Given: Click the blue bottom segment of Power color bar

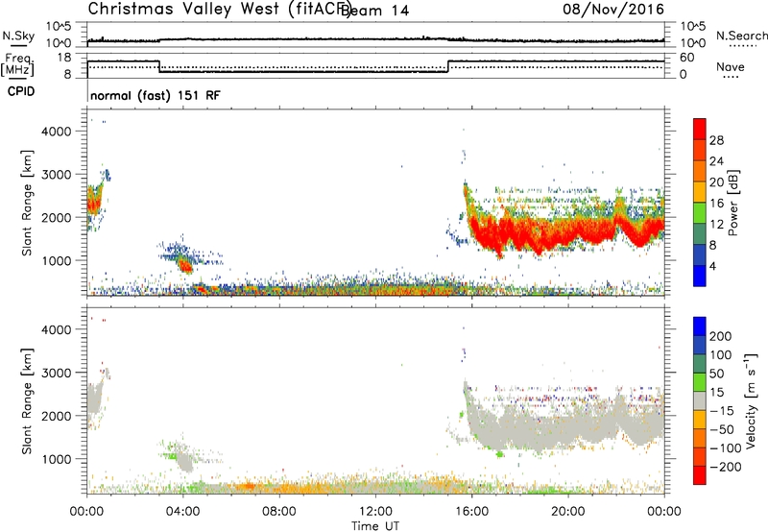Looking at the screenshot, I should point(700,276).
